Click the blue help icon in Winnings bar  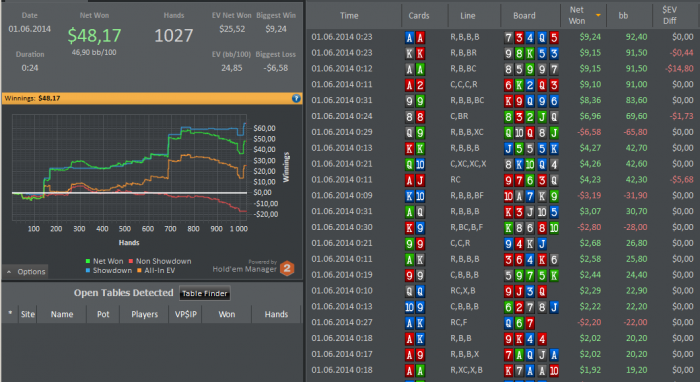pyautogui.click(x=296, y=98)
